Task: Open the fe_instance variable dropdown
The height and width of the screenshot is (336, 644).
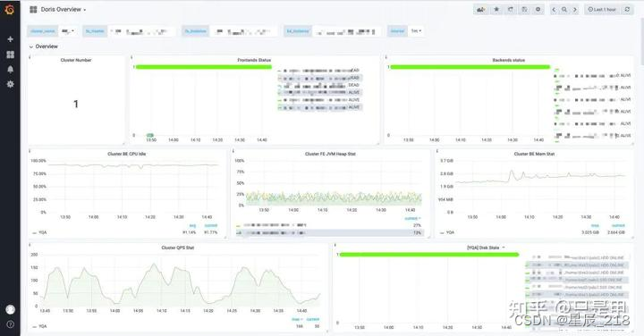Action: coord(243,31)
